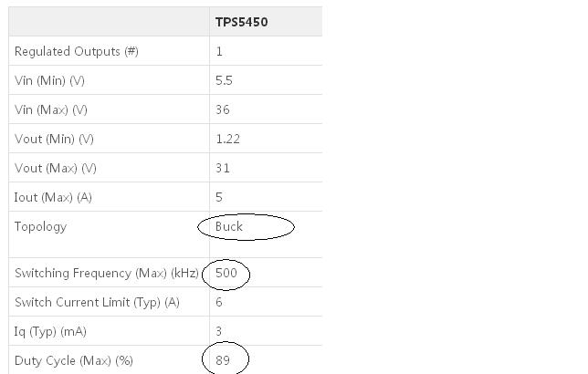Click the Vout (Min) value 1.22

point(226,139)
